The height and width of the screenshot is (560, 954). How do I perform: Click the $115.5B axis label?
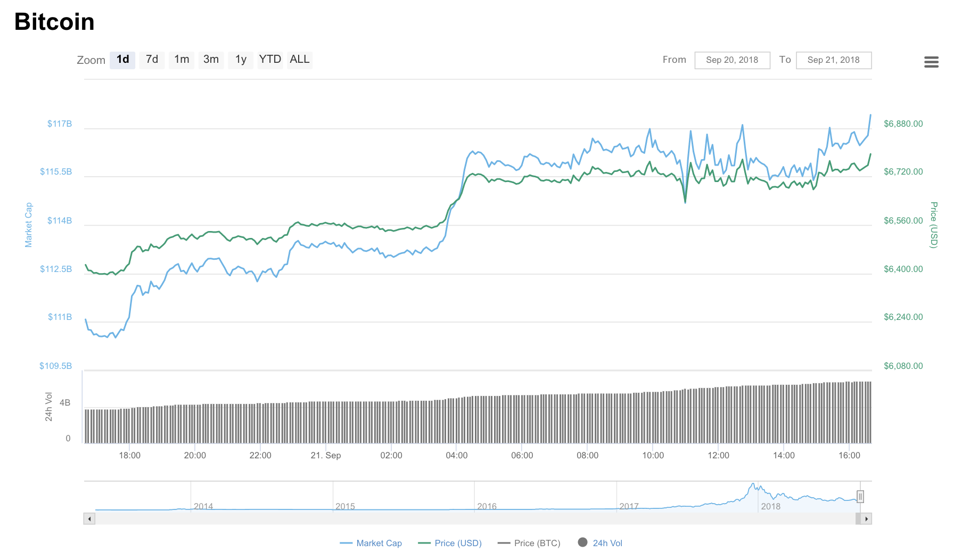point(56,172)
